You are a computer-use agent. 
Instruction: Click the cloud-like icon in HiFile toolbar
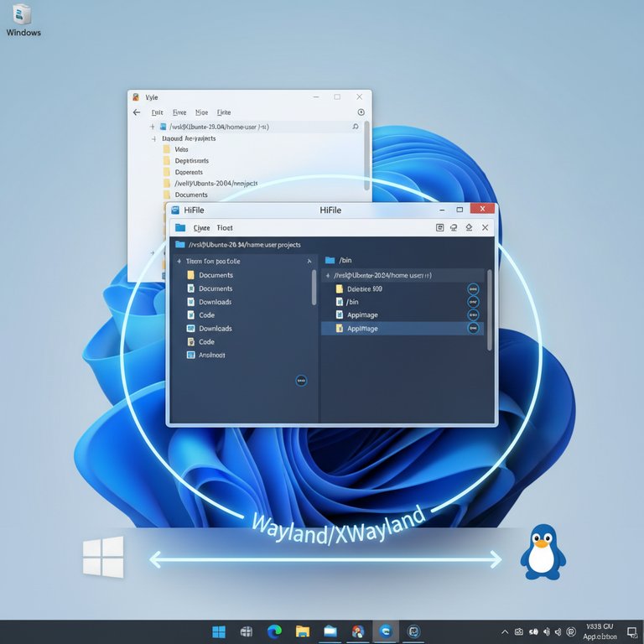[x=454, y=227]
